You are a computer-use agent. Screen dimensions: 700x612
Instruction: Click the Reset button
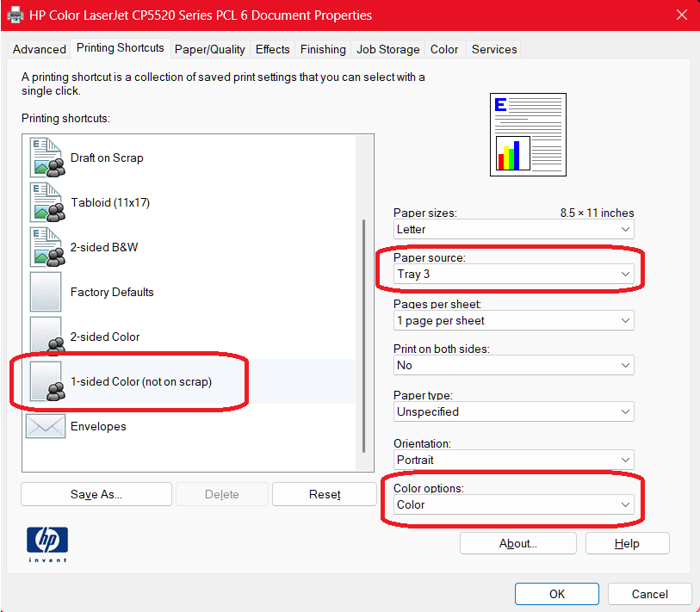click(x=325, y=494)
